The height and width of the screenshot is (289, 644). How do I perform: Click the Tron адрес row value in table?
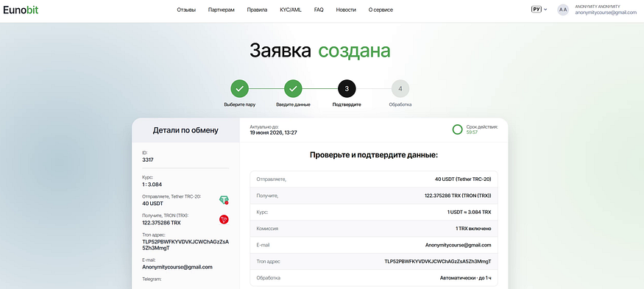pyautogui.click(x=438, y=262)
